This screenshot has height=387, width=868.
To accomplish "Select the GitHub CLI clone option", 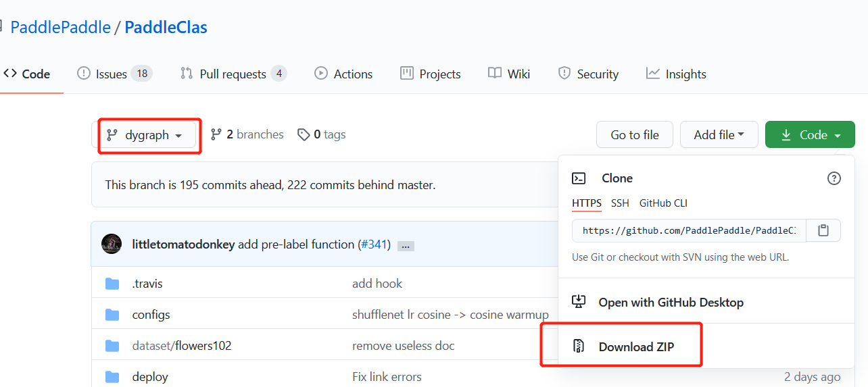I will pyautogui.click(x=663, y=203).
